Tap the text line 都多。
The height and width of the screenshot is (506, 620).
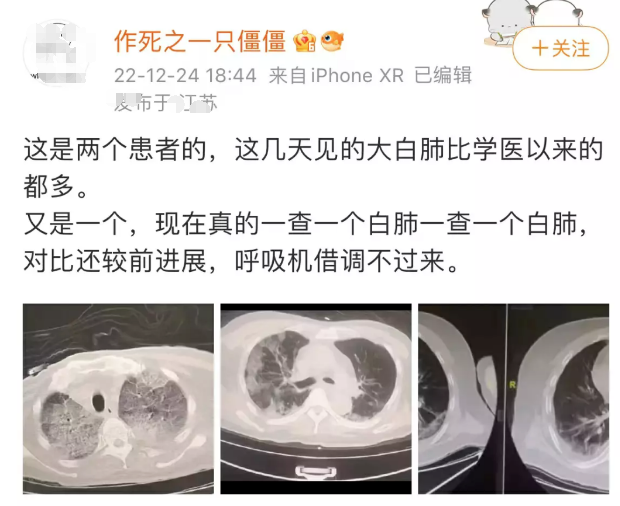coord(55,187)
